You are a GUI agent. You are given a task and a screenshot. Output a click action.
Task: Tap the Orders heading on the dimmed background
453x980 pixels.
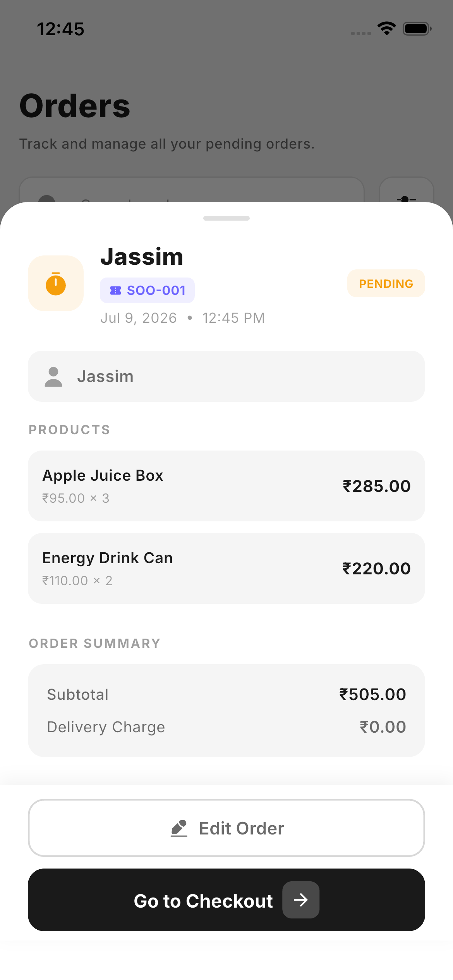(x=75, y=106)
